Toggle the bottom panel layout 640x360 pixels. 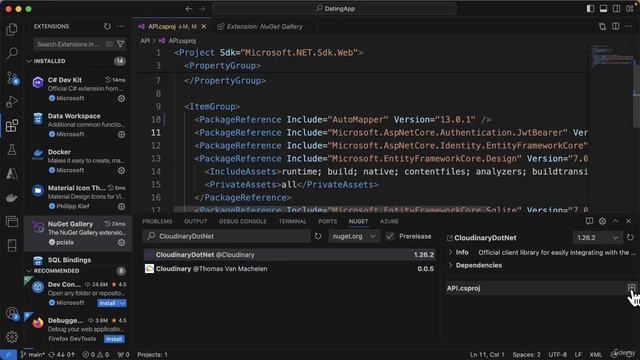tap(603, 9)
